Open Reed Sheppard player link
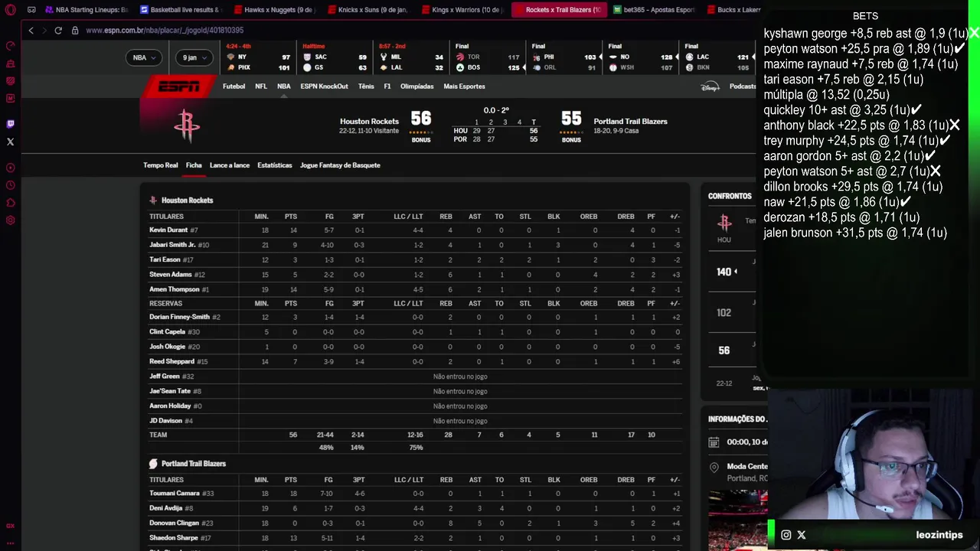Image resolution: width=980 pixels, height=551 pixels. [171, 361]
